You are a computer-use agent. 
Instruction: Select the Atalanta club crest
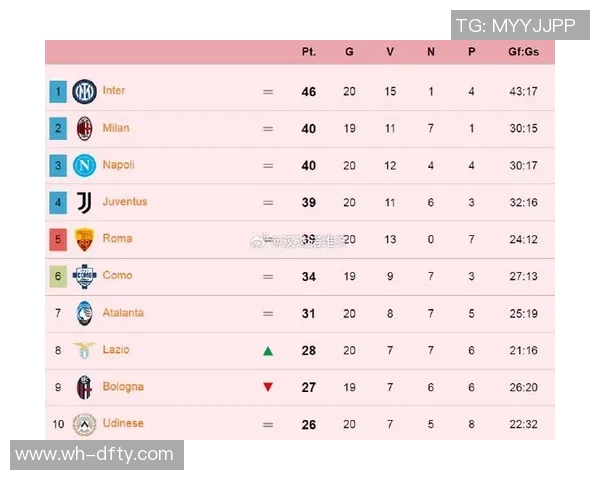pos(84,313)
